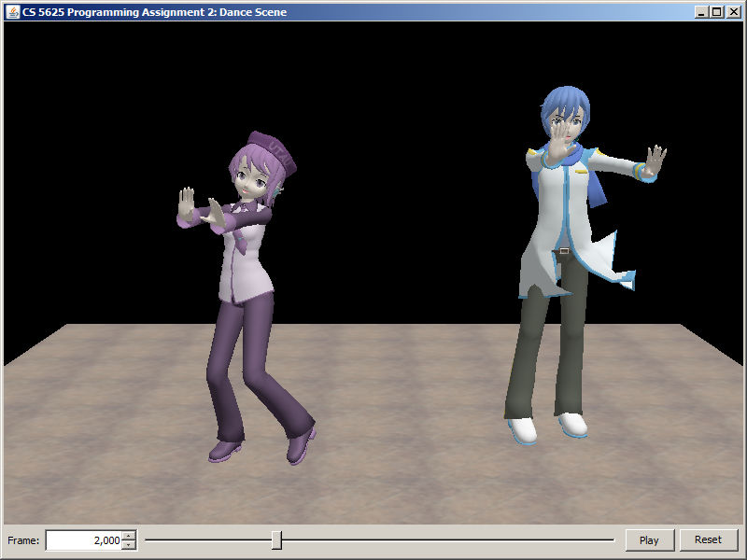747x560 pixels.
Task: Click the Reset button
Action: pos(708,539)
